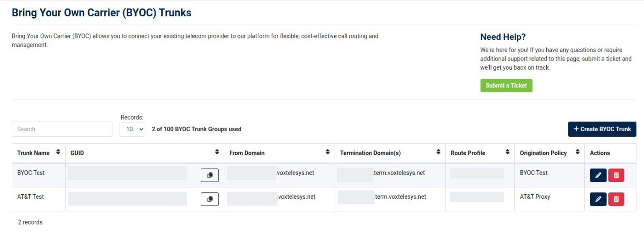This screenshot has height=234, width=644.
Task: Click the BYOC Test origination policy cell
Action: (x=533, y=172)
